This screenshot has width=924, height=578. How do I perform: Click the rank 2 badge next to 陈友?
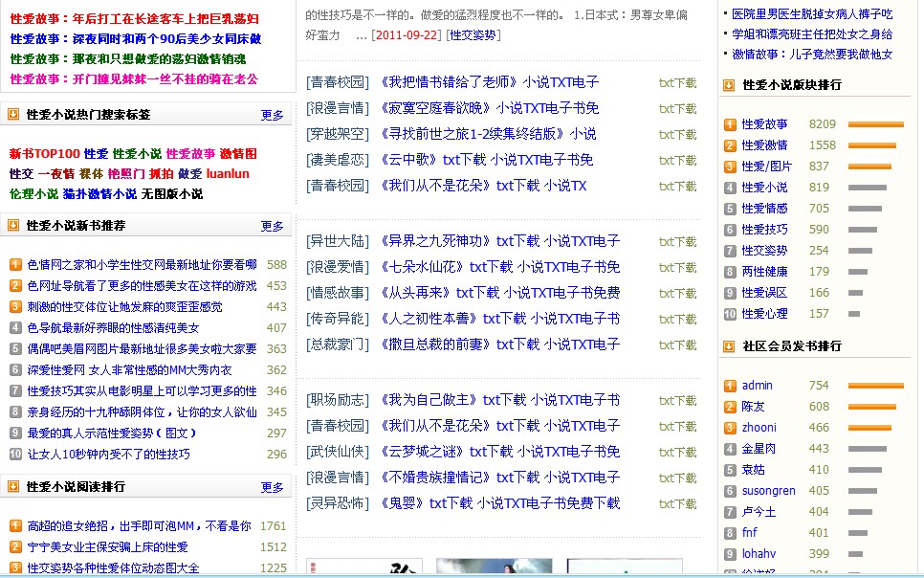(730, 407)
